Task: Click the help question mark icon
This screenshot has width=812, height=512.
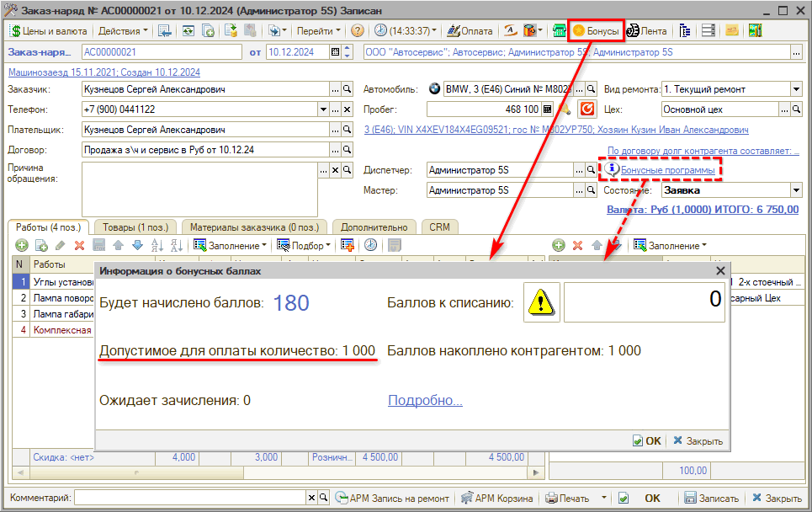Action: (358, 31)
